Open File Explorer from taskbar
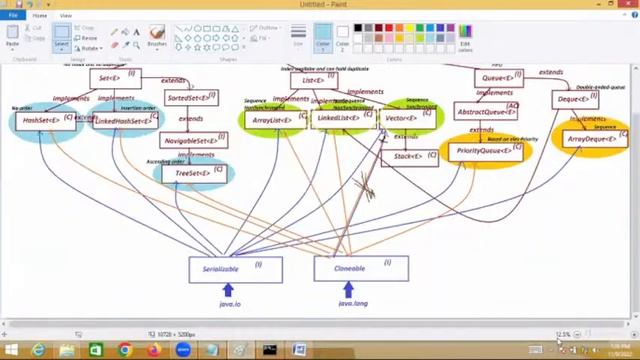The width and height of the screenshot is (640, 360). (x=67, y=350)
